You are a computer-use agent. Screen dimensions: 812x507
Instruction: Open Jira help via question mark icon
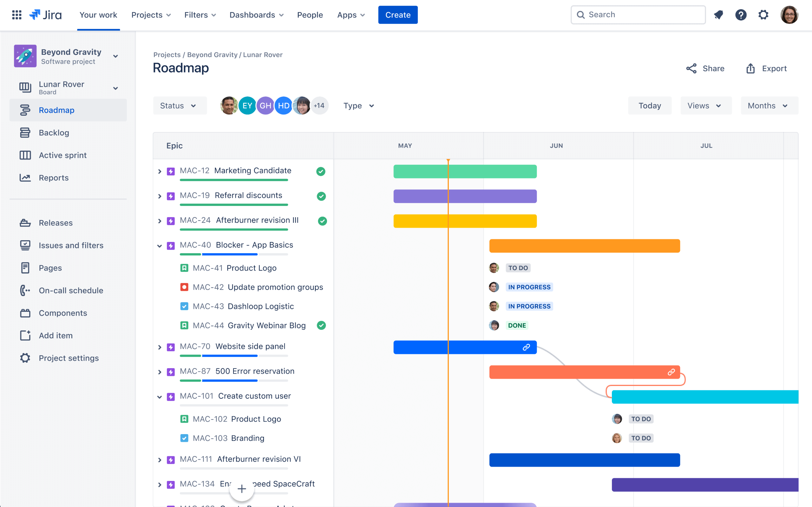[741, 15]
